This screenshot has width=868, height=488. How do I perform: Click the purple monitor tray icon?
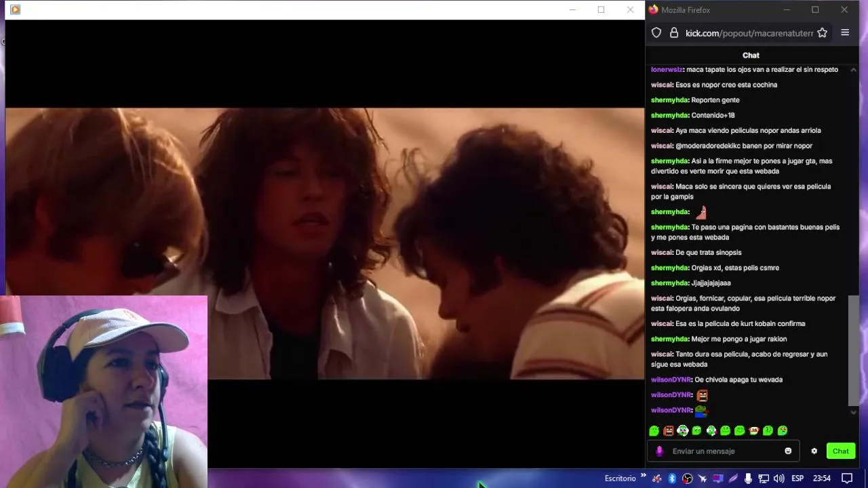coord(717,479)
